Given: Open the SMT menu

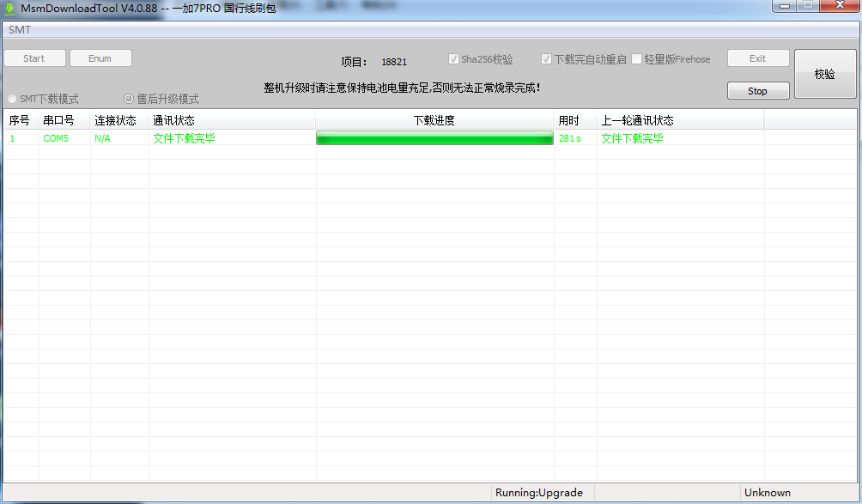Looking at the screenshot, I should 19,30.
